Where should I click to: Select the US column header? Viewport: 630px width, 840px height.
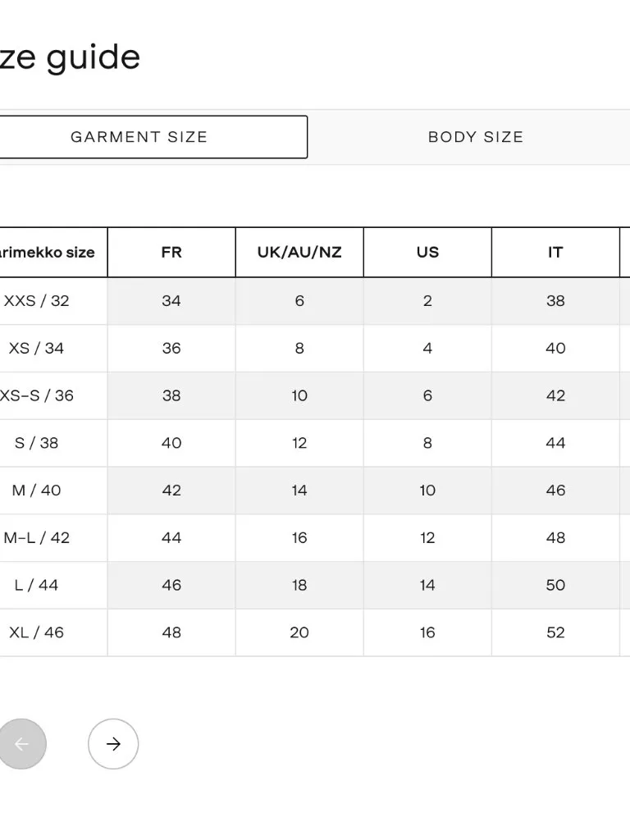[x=427, y=253]
